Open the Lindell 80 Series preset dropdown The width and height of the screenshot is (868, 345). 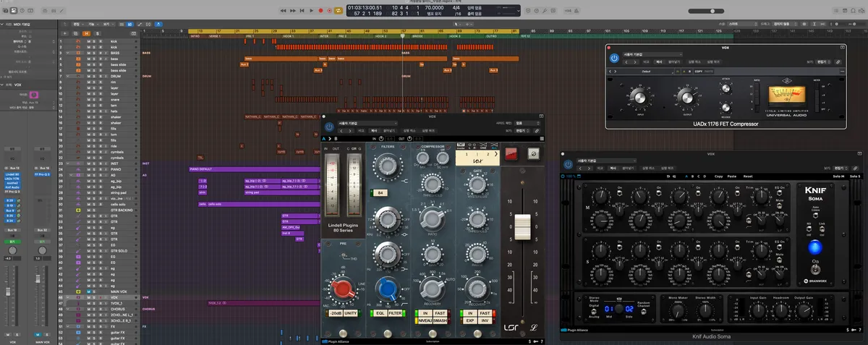(367, 124)
